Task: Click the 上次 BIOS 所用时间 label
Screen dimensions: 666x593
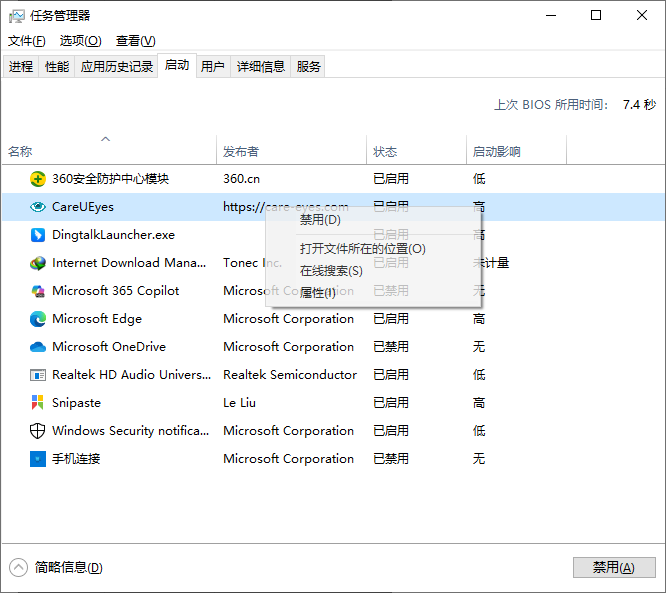Action: click(551, 104)
